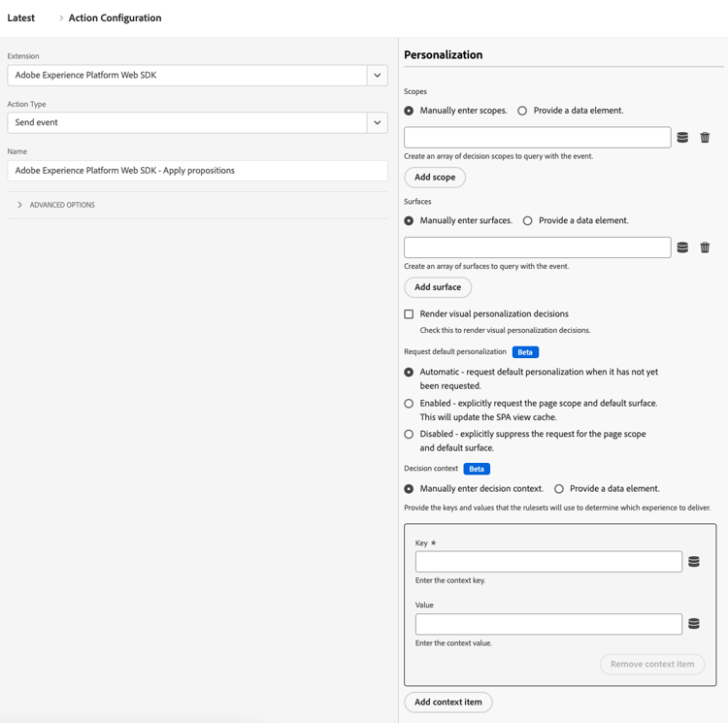
Task: Open data element picker for context Value
Action: pos(694,624)
